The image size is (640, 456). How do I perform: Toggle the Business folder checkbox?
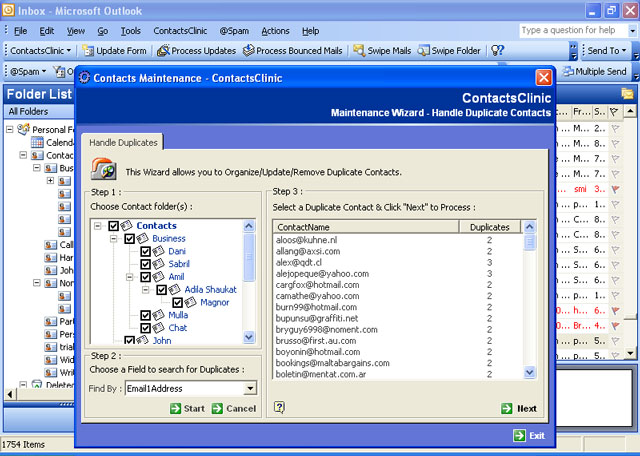129,238
